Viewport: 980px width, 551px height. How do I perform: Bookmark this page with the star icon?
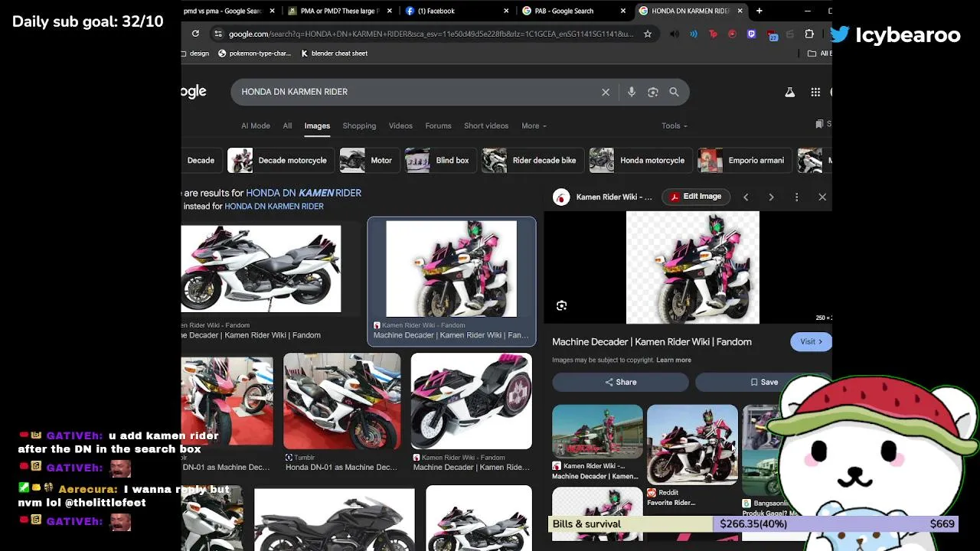[648, 34]
